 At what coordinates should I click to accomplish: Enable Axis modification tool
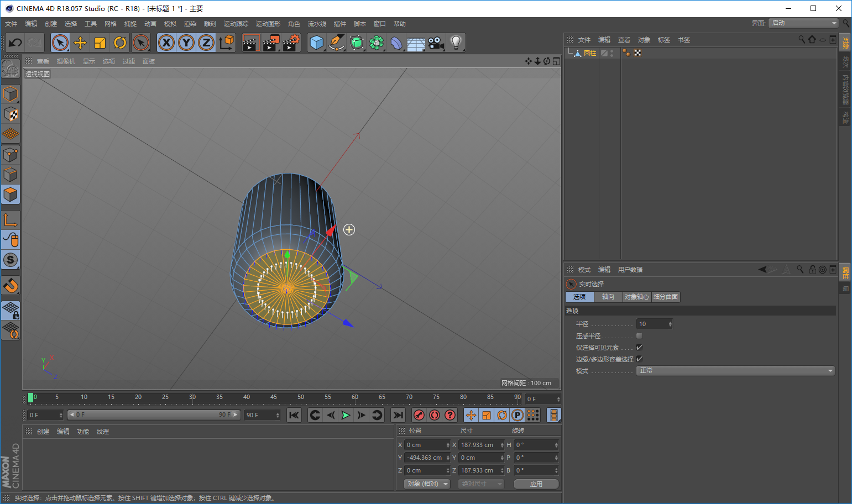(x=11, y=219)
